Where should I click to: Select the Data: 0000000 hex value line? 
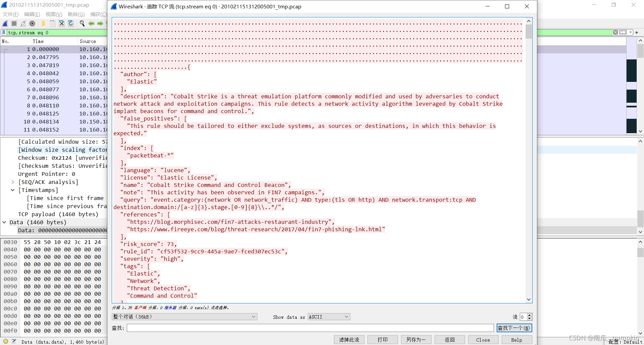coord(62,230)
